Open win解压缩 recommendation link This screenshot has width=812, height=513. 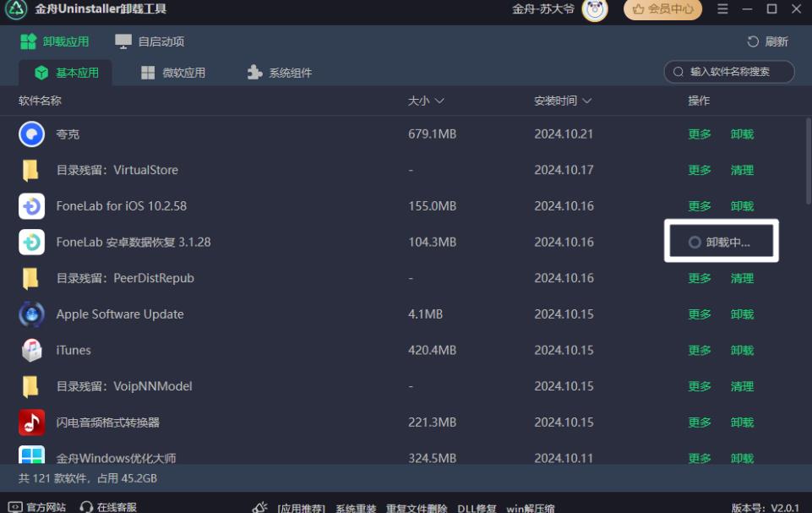pos(531,508)
